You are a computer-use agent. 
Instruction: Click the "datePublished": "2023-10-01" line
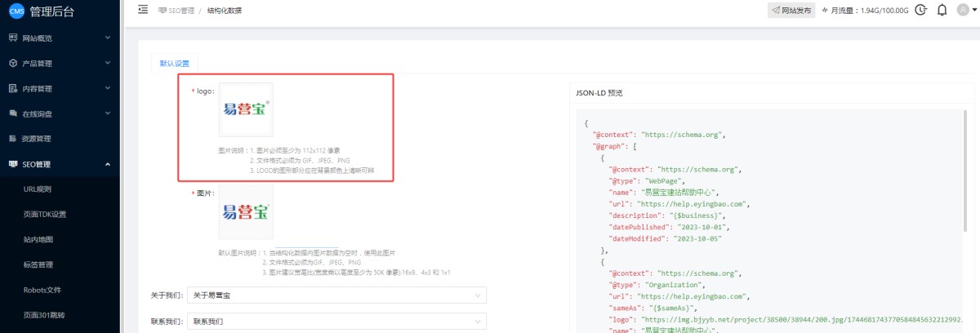669,227
